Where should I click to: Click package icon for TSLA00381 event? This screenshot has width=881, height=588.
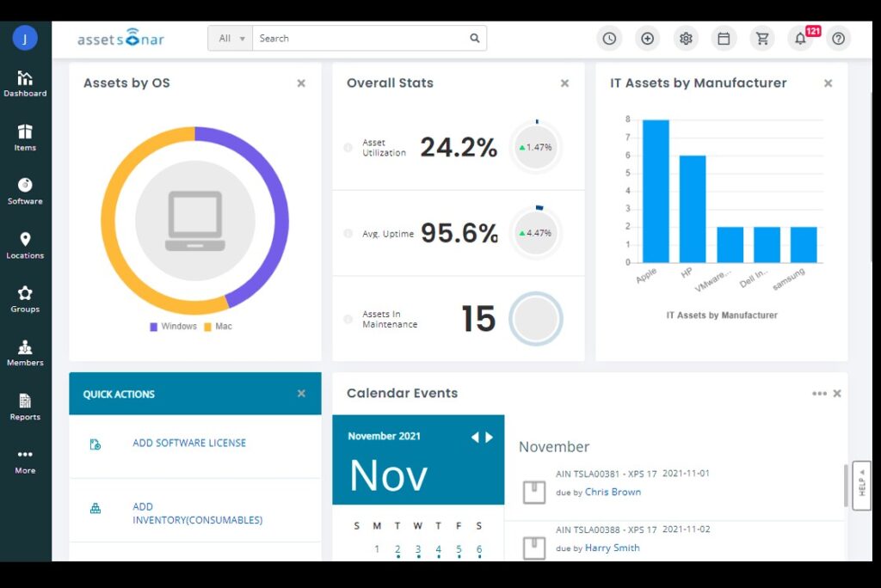(x=533, y=492)
